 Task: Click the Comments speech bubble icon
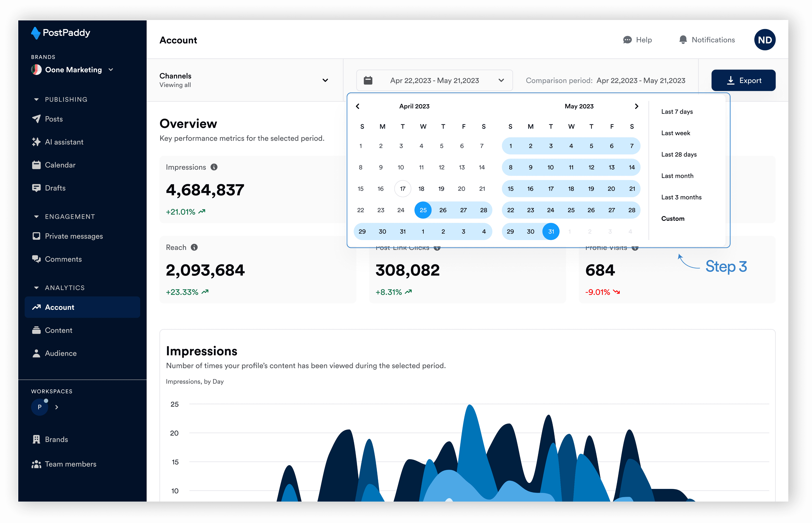click(x=36, y=259)
